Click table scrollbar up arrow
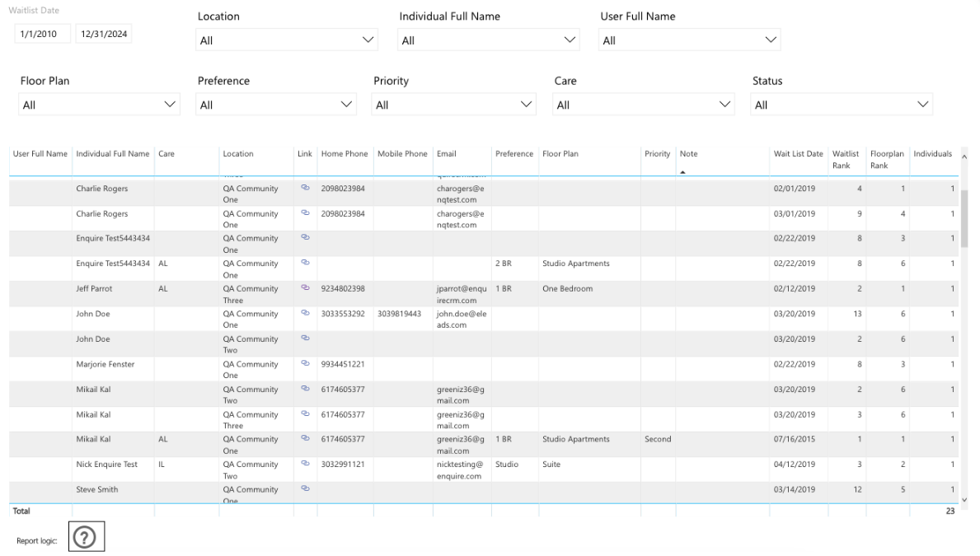The height and width of the screenshot is (556, 980). click(x=964, y=157)
